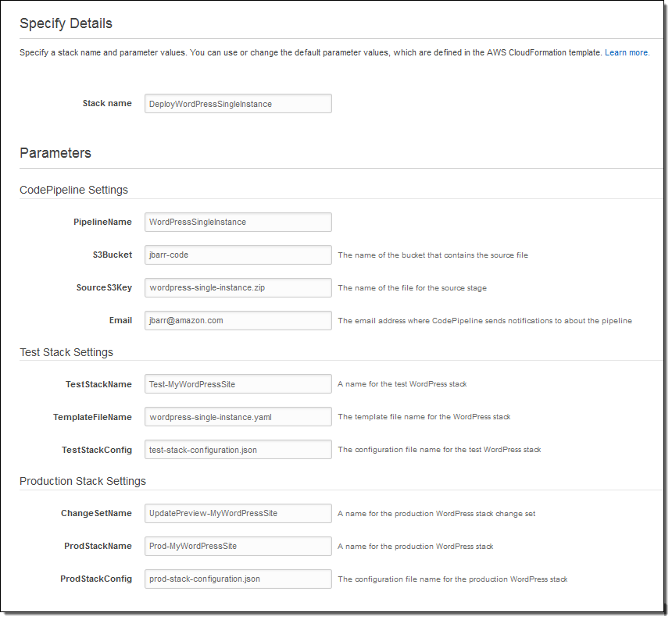Viewport: 672px width, 620px height.
Task: Focus the ProdStackName input box
Action: click(x=238, y=547)
